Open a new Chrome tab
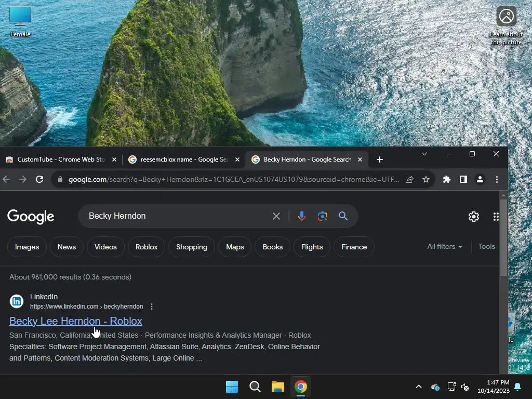 point(380,159)
